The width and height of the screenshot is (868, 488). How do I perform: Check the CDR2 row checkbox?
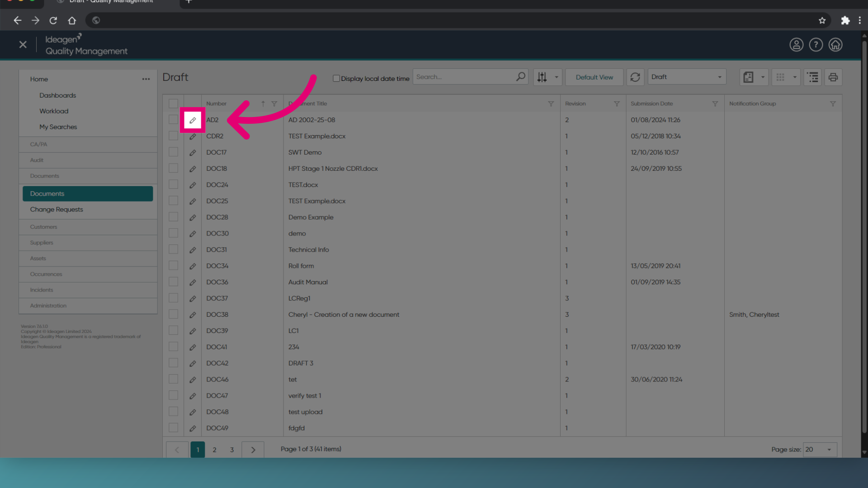[173, 136]
